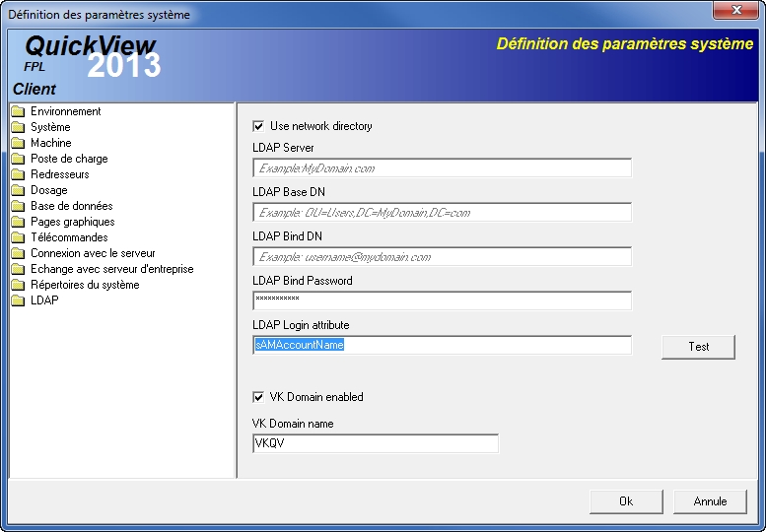
Task: Toggle the Use network directory checkbox
Action: coord(258,126)
